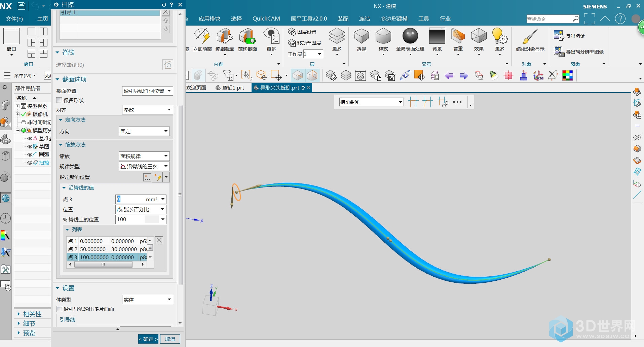Open the Direction (方向) fixed dropdown
The height and width of the screenshot is (347, 644).
pos(144,131)
